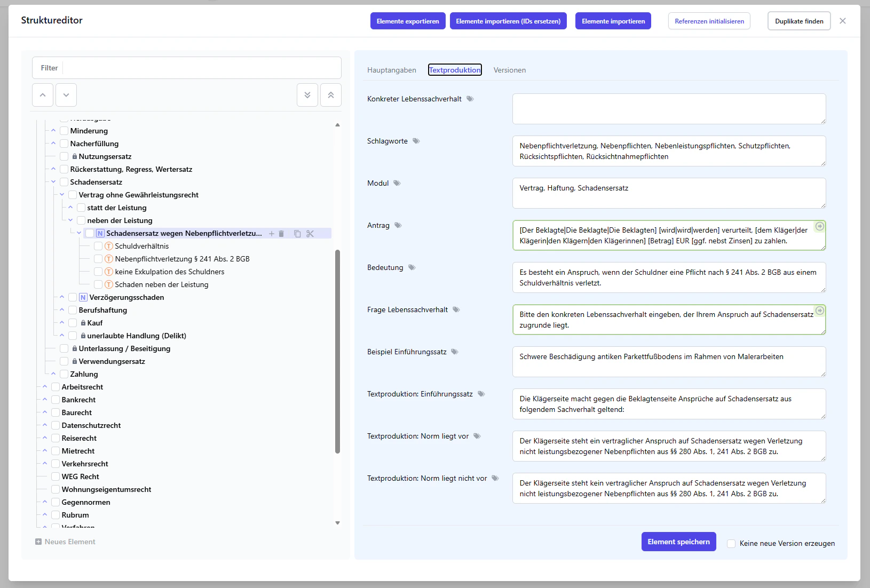
Task: Check the Nacherfüllung checkbox
Action: pos(64,144)
